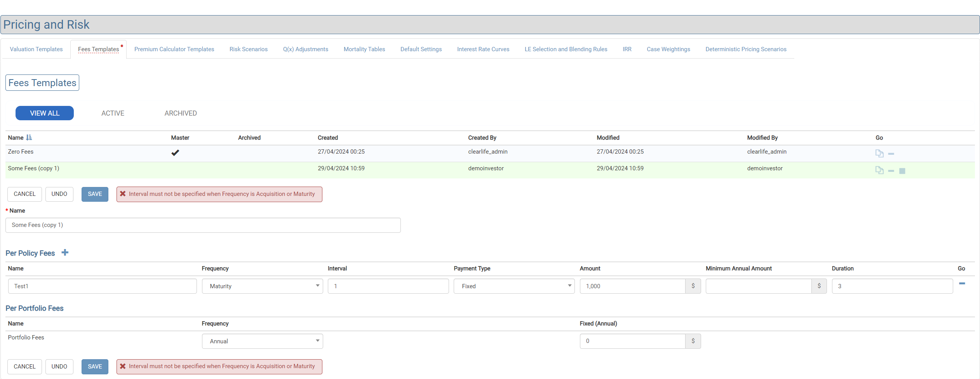980x379 pixels.
Task: Open the Mortality Tables tab
Action: (x=364, y=49)
